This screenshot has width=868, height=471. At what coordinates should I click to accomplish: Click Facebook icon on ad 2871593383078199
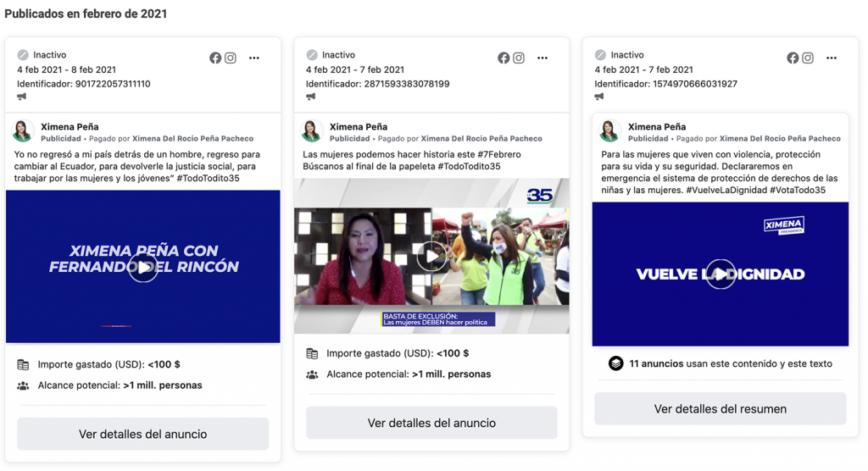[x=504, y=58]
